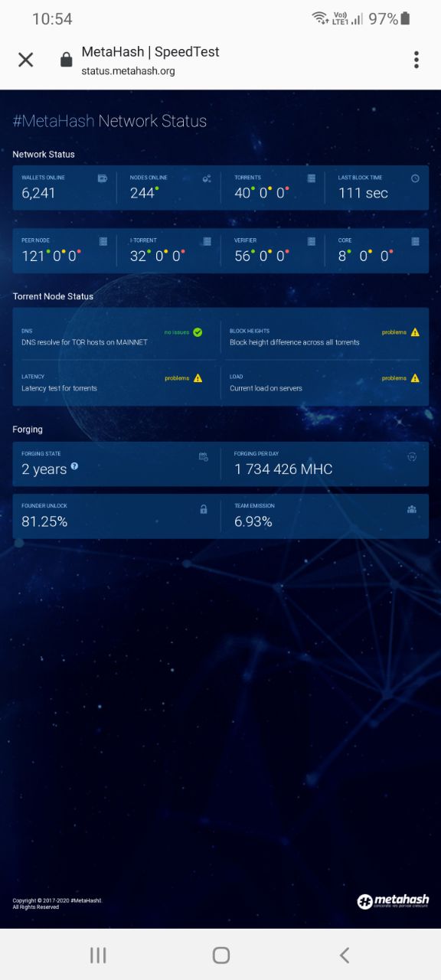Viewport: 441px width, 980px height.
Task: Select the 244 nodes online value
Action: click(142, 193)
